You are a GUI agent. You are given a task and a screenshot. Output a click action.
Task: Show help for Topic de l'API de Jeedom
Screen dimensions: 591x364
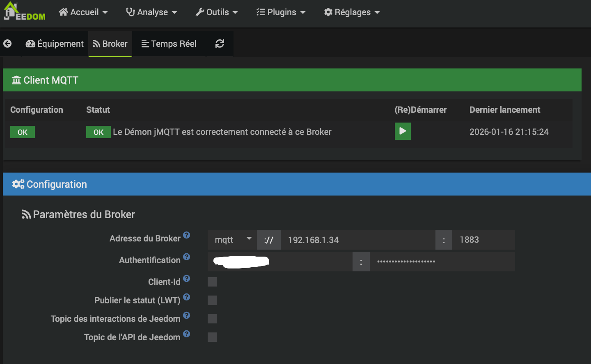(186, 334)
